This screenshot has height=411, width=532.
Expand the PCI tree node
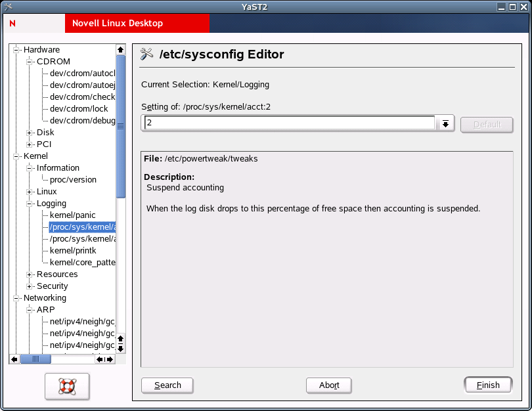click(29, 145)
